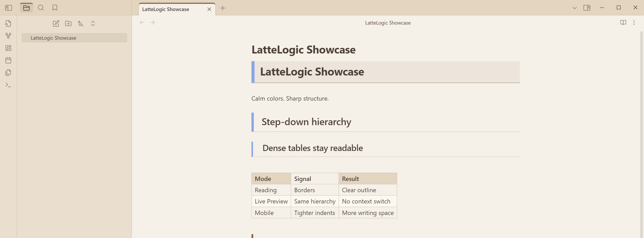The image size is (644, 238).
Task: Open canvas ribbon icon
Action: click(8, 48)
